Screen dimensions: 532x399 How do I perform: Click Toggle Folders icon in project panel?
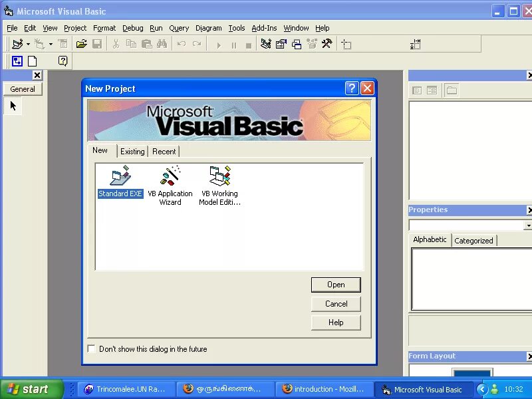tap(452, 90)
